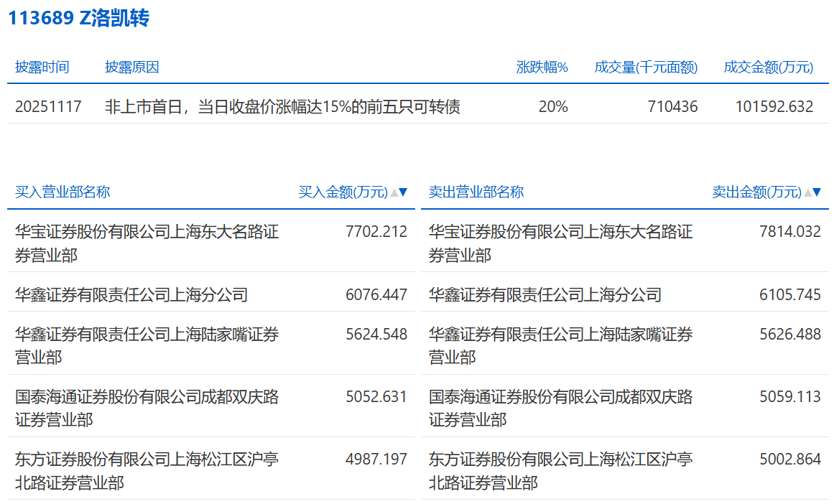Screen dimensions: 834x504
Task: Click descending sort arrow beside 卖出金额
Action: point(817,192)
